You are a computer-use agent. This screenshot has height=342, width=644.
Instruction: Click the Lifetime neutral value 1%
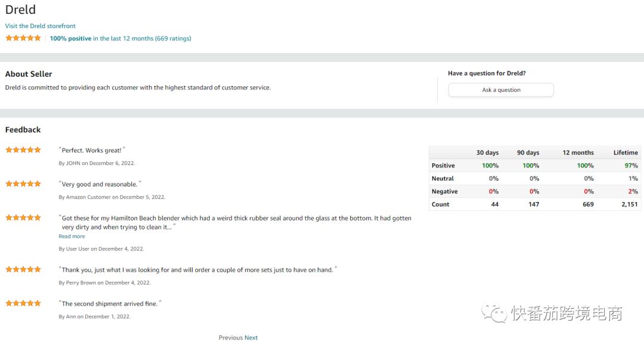pos(633,179)
